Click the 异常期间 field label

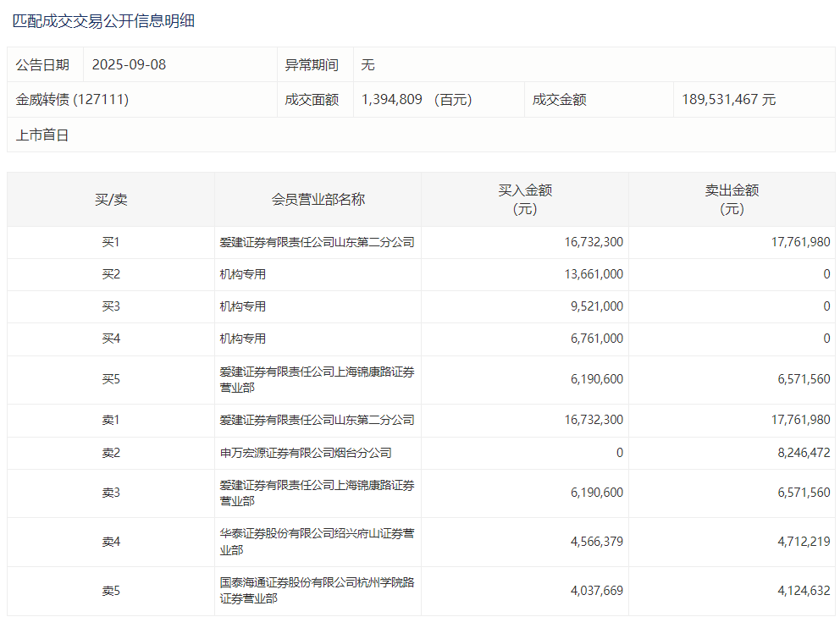tap(312, 65)
